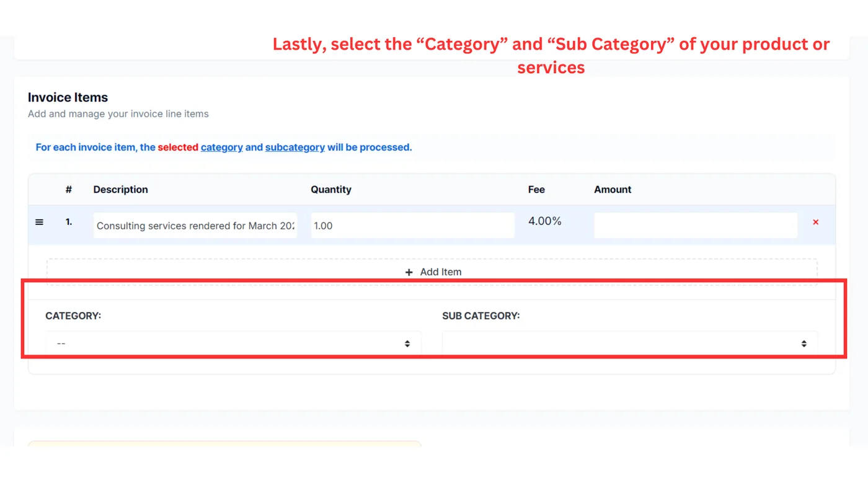The image size is (868, 488).
Task: Click the CATEGORY: label
Action: point(73,316)
